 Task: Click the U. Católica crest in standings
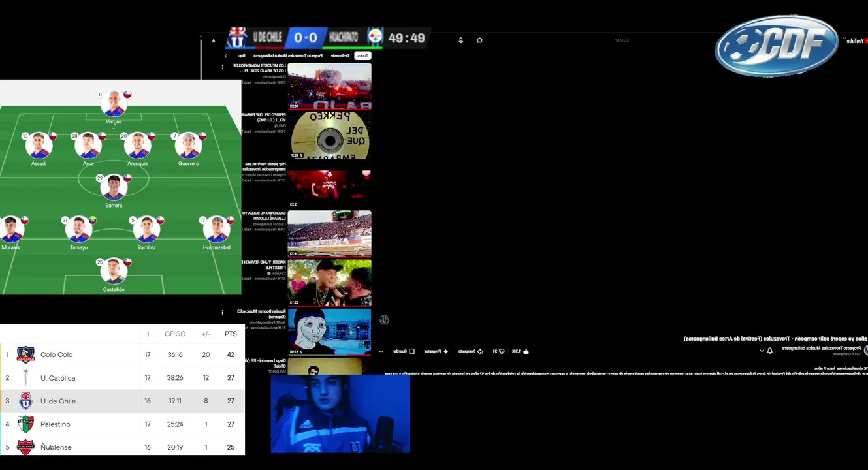point(25,378)
